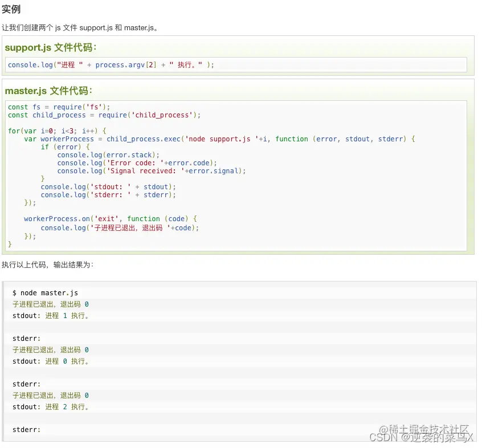Click the console.log(error.stack); line
This screenshot has height=448, width=482.
coord(108,155)
